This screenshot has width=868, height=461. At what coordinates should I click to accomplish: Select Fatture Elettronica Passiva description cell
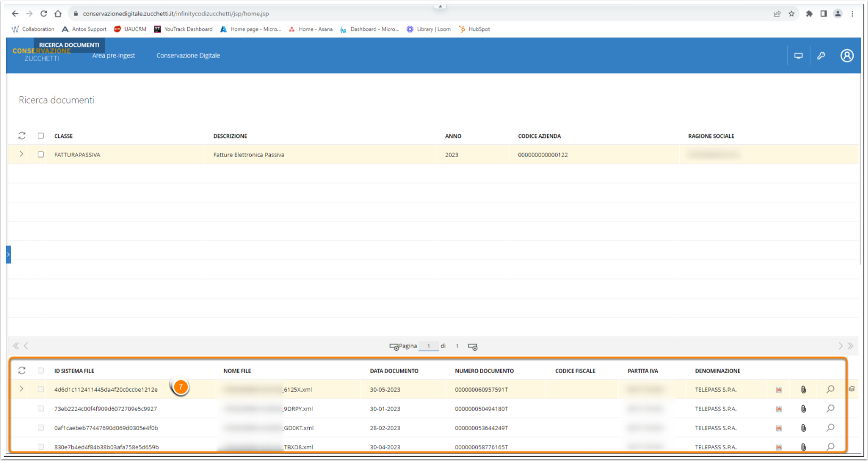click(x=249, y=155)
